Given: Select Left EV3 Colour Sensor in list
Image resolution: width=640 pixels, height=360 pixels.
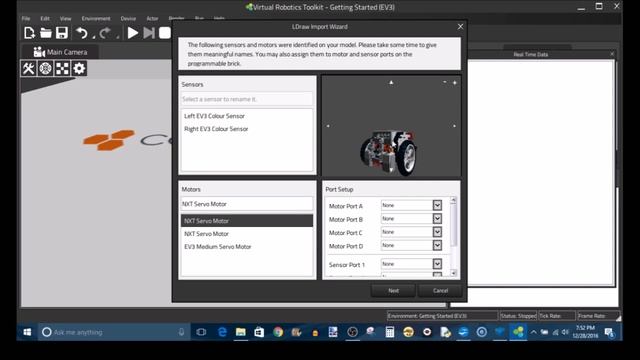Looking at the screenshot, I should click(x=247, y=116).
